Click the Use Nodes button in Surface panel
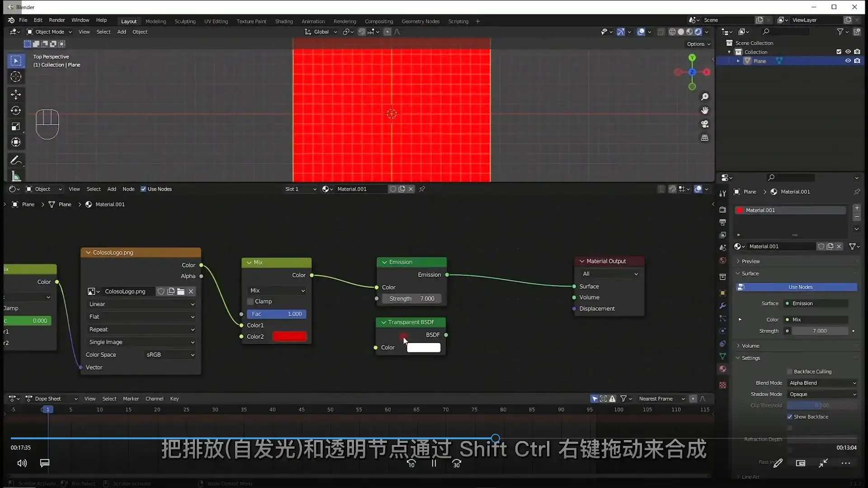868x488 pixels. pyautogui.click(x=799, y=287)
